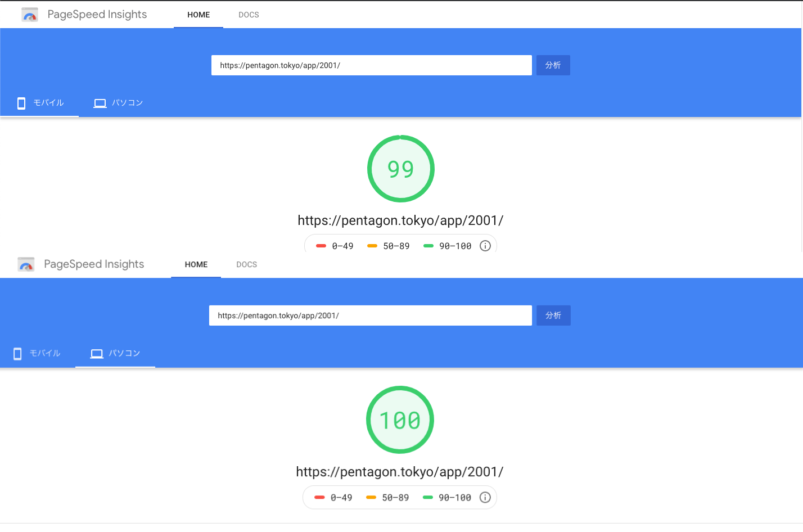Open score legend info icon in upper panel

point(485,246)
